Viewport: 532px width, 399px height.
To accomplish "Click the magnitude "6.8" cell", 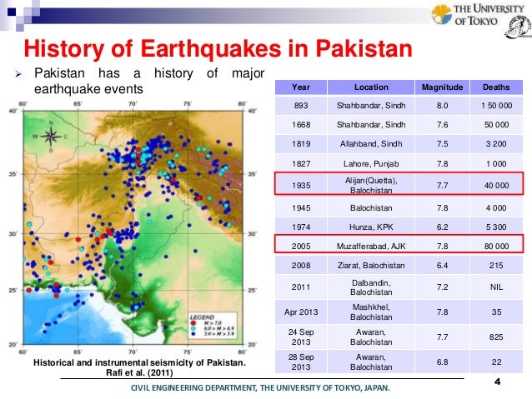I will click(x=442, y=362).
